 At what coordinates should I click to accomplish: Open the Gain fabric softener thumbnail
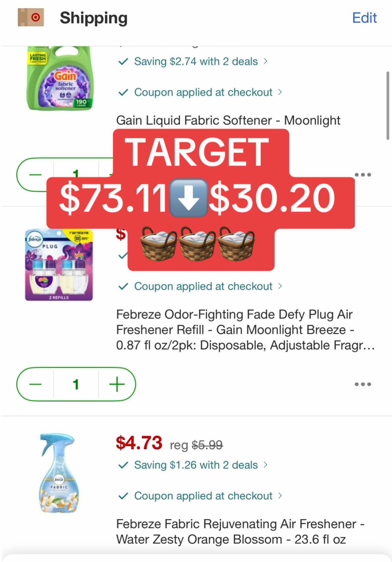(x=60, y=78)
